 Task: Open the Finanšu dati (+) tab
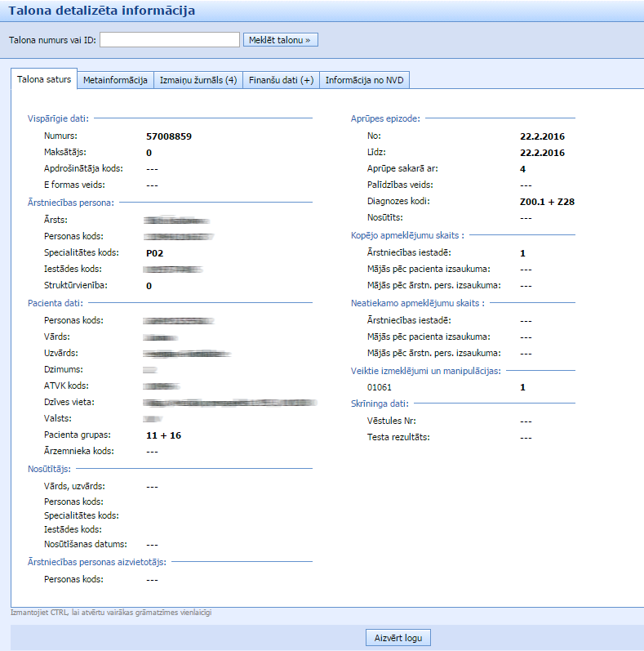pyautogui.click(x=281, y=80)
